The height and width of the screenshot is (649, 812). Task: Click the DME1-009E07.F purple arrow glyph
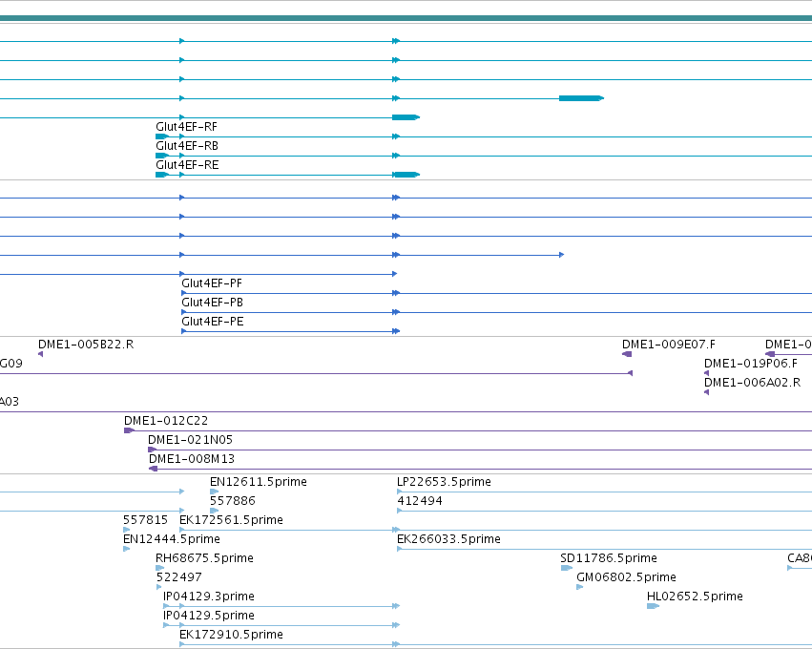point(627,354)
